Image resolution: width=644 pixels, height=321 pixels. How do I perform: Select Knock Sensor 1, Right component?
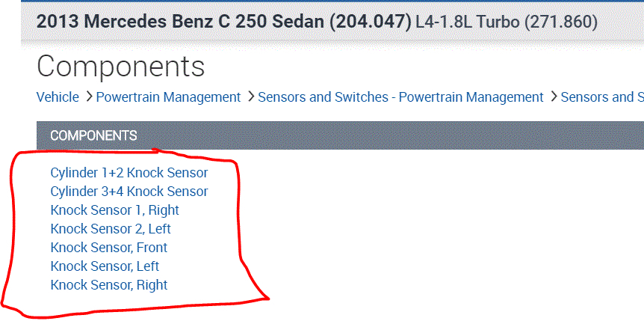(114, 210)
